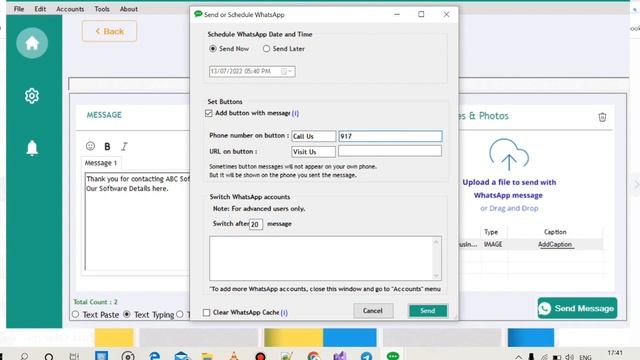Screen dimensions: 640x360
Task: Enable Clear WhatsApp Cache checkbox
Action: pyautogui.click(x=207, y=313)
